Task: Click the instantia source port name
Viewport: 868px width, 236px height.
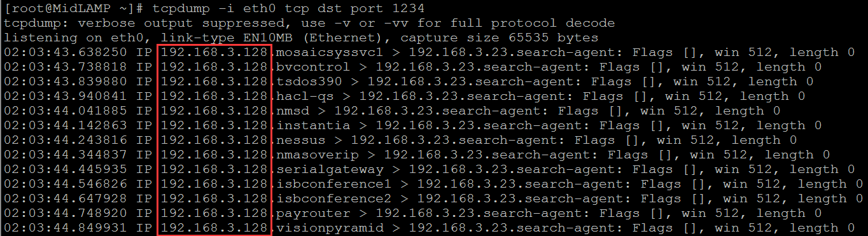Action: coord(313,126)
